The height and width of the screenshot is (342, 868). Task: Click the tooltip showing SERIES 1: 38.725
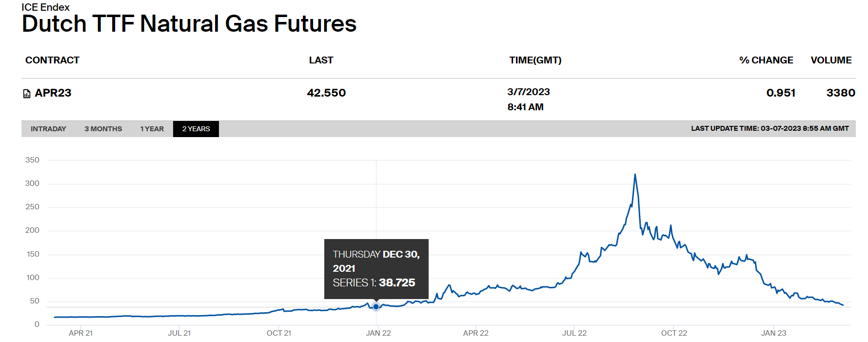[376, 268]
